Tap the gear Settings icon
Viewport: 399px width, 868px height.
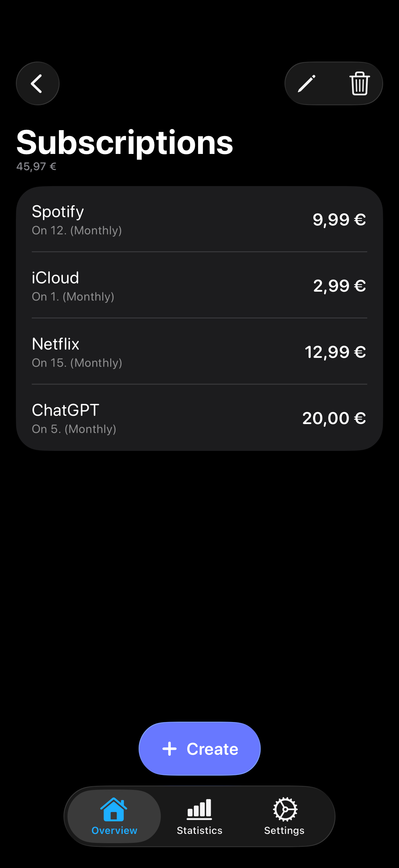coord(285,809)
